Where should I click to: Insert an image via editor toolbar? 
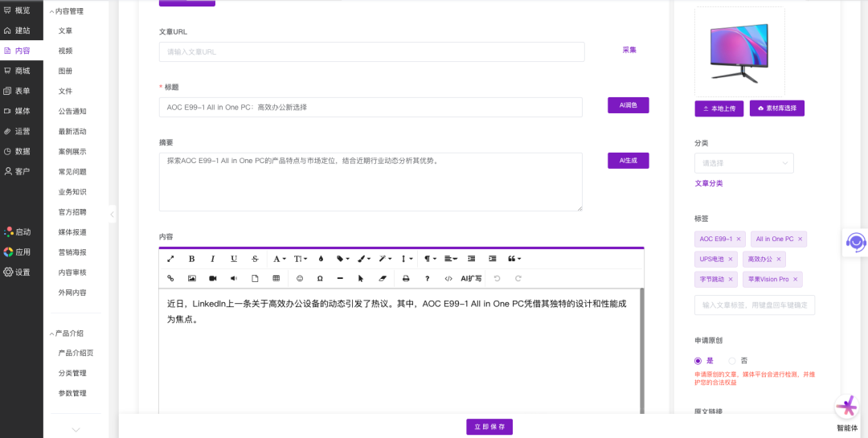click(192, 278)
